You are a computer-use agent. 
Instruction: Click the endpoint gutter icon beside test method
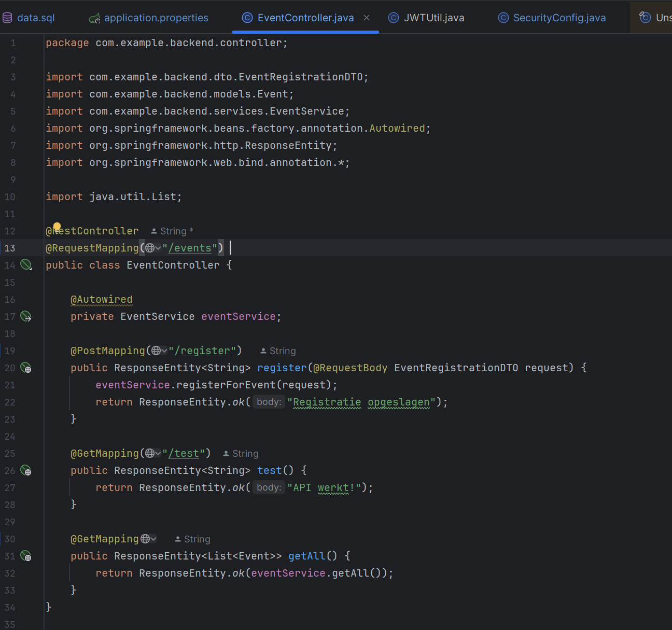pos(25,470)
